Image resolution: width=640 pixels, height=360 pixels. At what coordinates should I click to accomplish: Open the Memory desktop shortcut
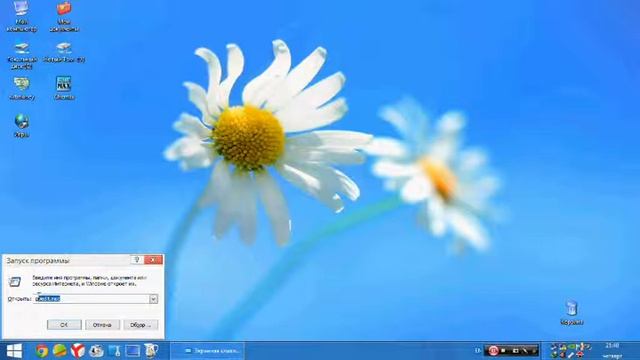coord(22,88)
